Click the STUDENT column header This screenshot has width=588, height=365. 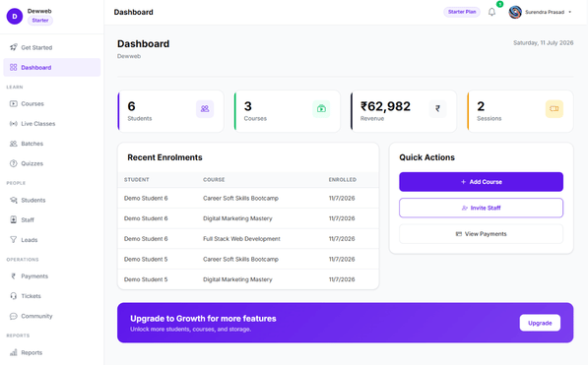pos(137,179)
